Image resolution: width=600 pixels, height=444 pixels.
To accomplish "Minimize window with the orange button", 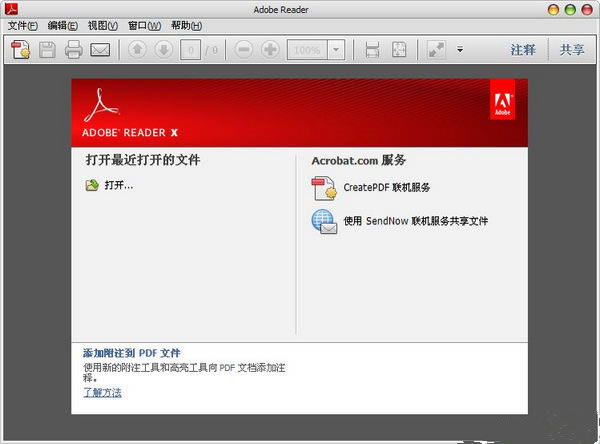I will 553,10.
